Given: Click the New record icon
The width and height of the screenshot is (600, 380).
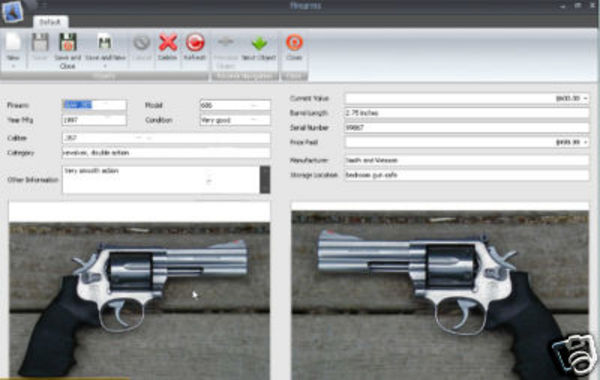Looking at the screenshot, I should [x=13, y=42].
